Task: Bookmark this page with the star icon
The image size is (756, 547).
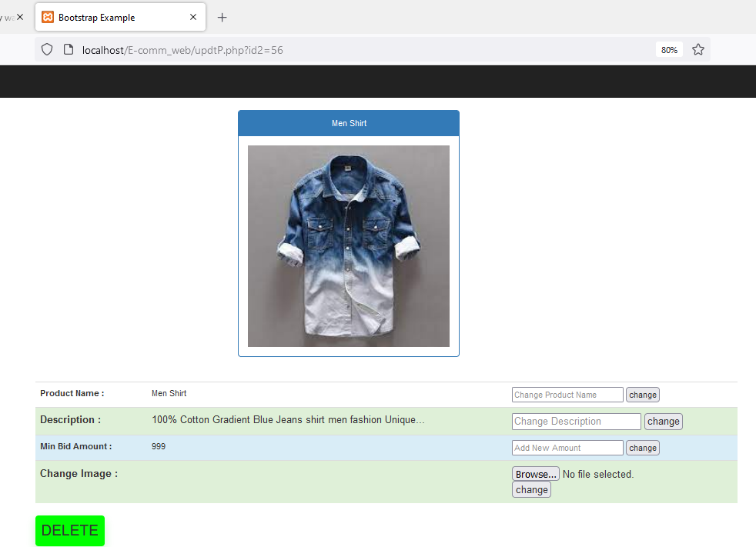Action: 697,50
